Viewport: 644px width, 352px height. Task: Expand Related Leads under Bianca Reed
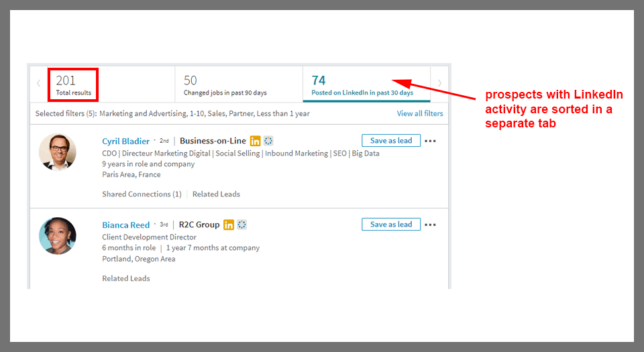click(x=126, y=278)
